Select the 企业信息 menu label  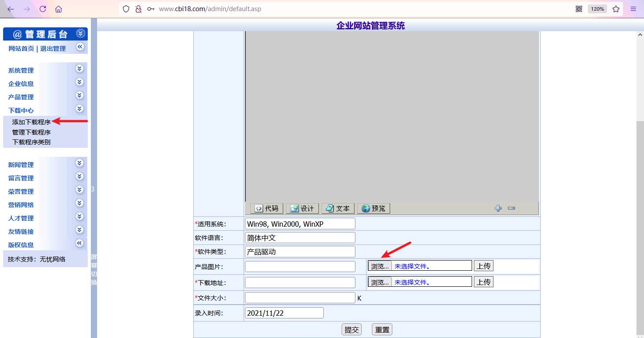pyautogui.click(x=21, y=84)
